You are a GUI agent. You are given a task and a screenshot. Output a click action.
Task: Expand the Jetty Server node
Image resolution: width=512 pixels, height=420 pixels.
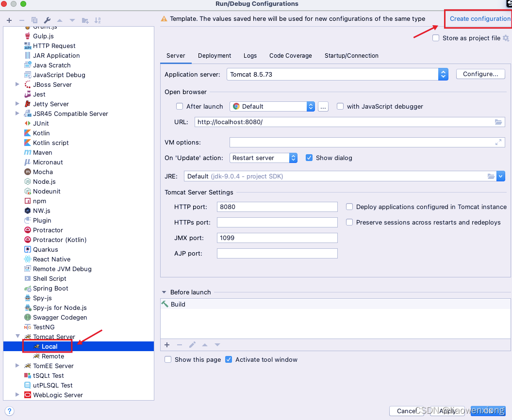(17, 104)
